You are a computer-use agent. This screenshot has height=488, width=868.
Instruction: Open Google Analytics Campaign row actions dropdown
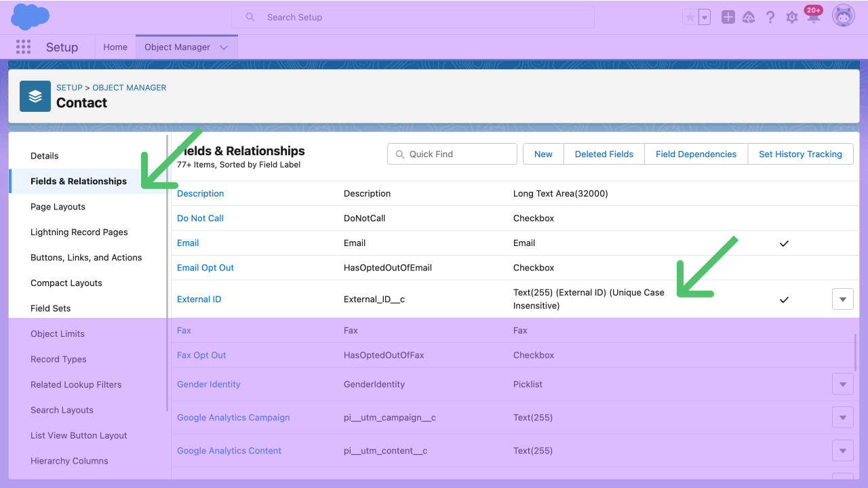click(x=842, y=418)
